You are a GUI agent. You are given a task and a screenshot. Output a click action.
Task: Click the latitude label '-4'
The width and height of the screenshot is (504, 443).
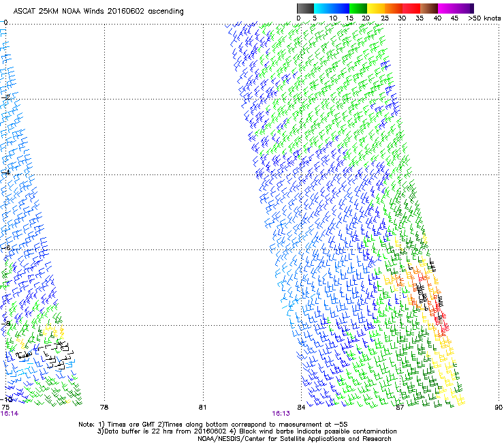pos(5,172)
